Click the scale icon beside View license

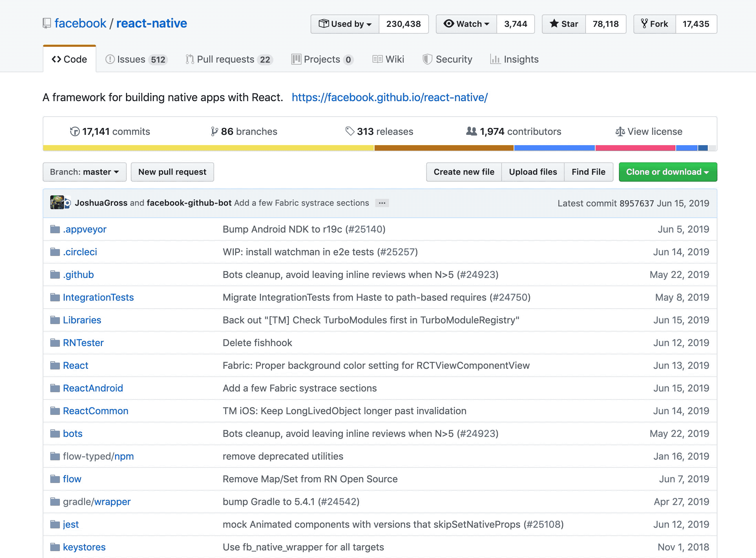point(621,131)
